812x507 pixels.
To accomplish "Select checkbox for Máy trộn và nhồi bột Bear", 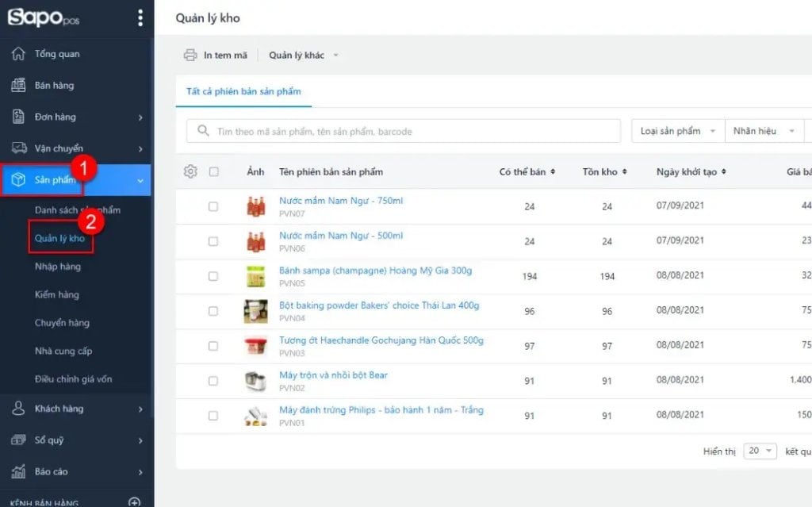I will coord(213,381).
